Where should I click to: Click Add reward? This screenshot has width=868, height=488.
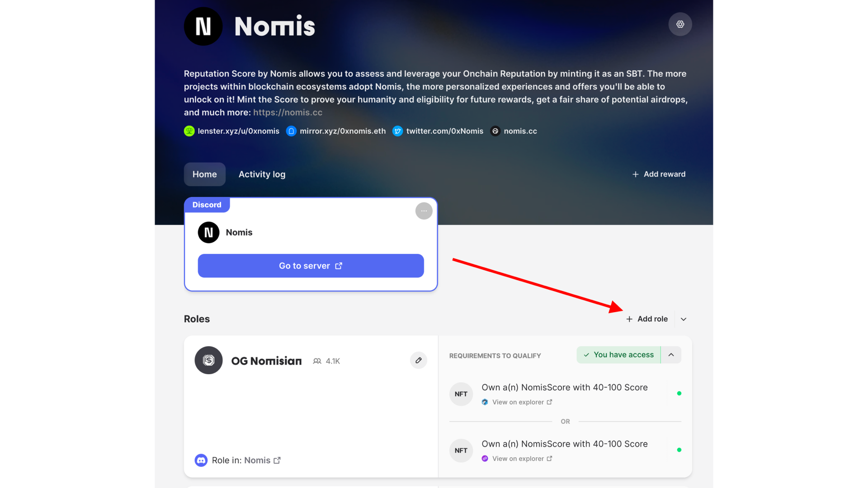[x=658, y=174]
